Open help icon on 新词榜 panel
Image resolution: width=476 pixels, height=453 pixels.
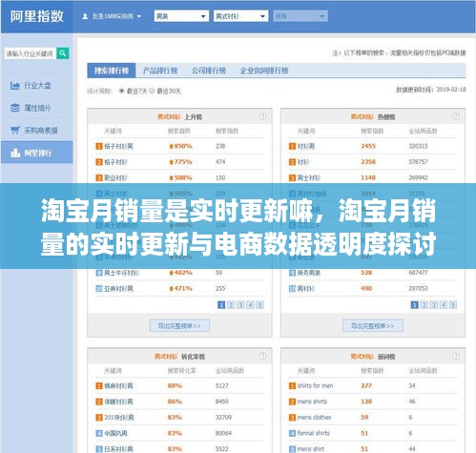pyautogui.click(x=456, y=356)
